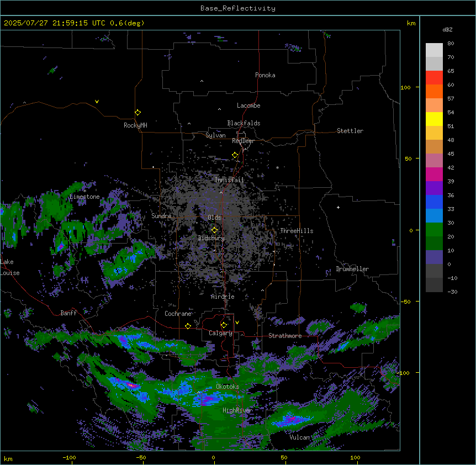The image size is (476, 465).
Task: Click the Airdrie label
Action: pyautogui.click(x=223, y=297)
